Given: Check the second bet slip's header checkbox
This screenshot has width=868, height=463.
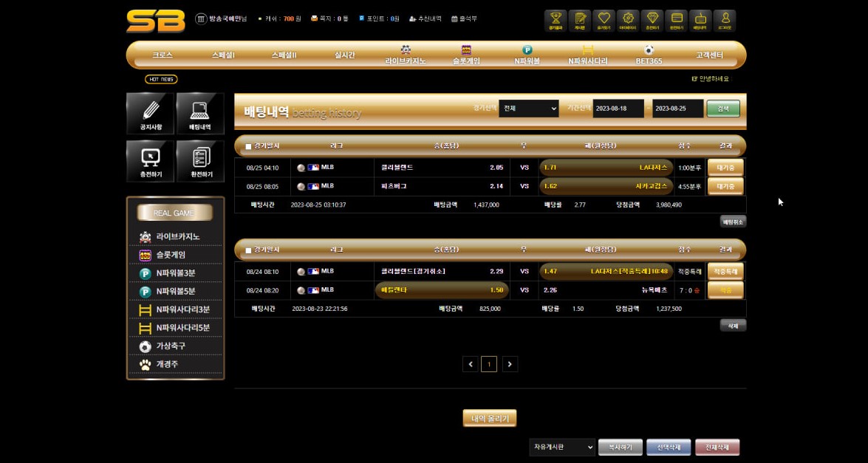Looking at the screenshot, I should [248, 250].
